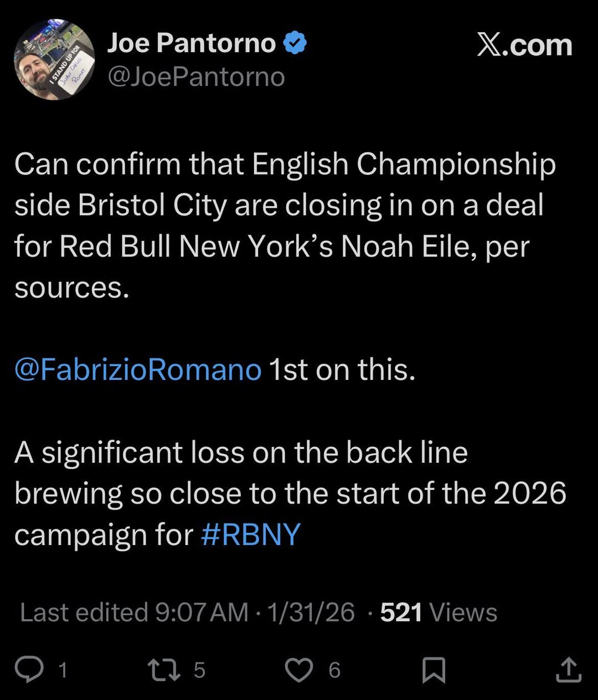Click the reply speech bubble icon

pos(29,670)
